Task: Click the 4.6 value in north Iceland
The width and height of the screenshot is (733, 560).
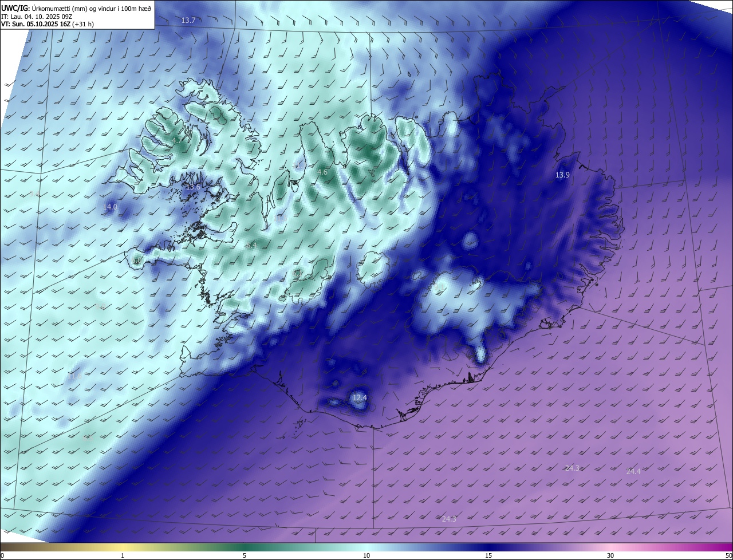Action: click(x=322, y=172)
